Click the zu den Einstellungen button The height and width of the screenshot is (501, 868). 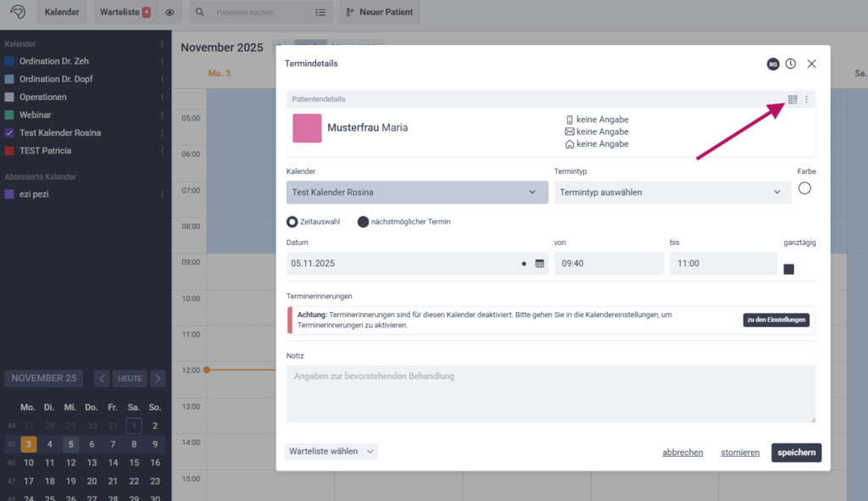776,320
